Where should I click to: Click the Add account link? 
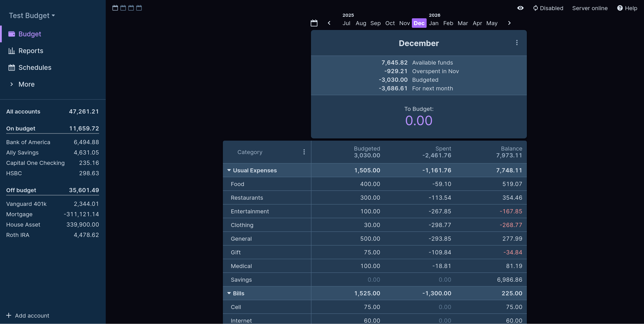[28, 315]
